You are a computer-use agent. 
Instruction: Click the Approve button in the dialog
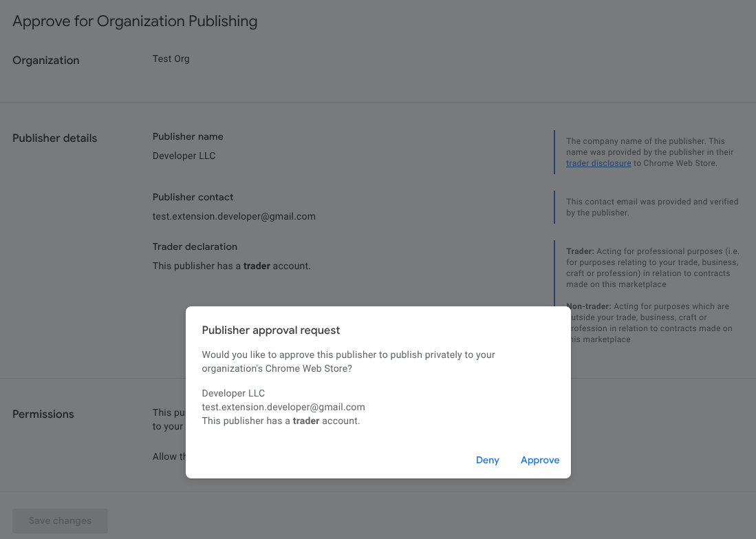540,460
